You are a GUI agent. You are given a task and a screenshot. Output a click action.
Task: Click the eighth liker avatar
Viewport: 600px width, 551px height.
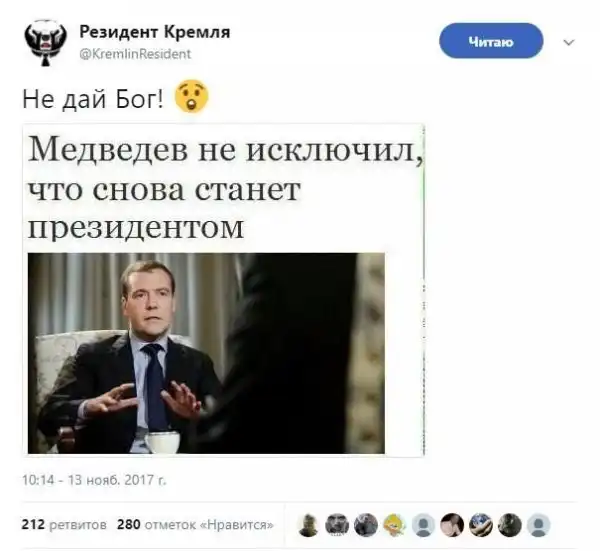click(x=509, y=525)
